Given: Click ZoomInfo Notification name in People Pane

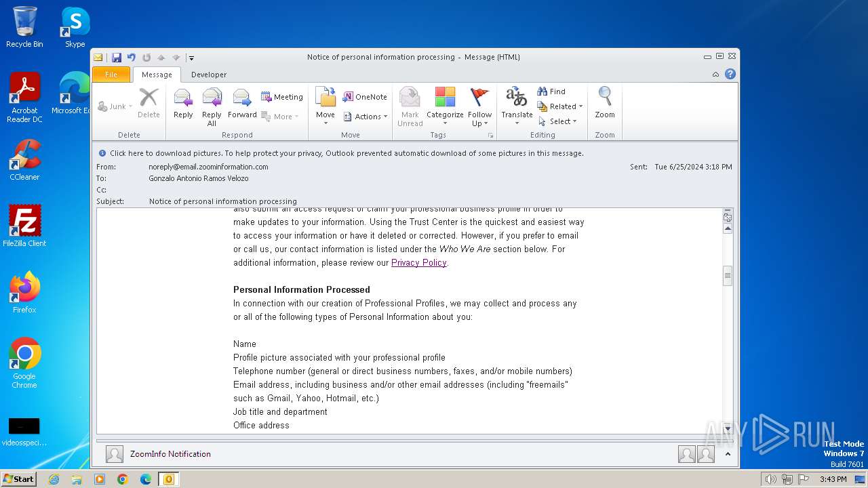Looking at the screenshot, I should pyautogui.click(x=170, y=454).
